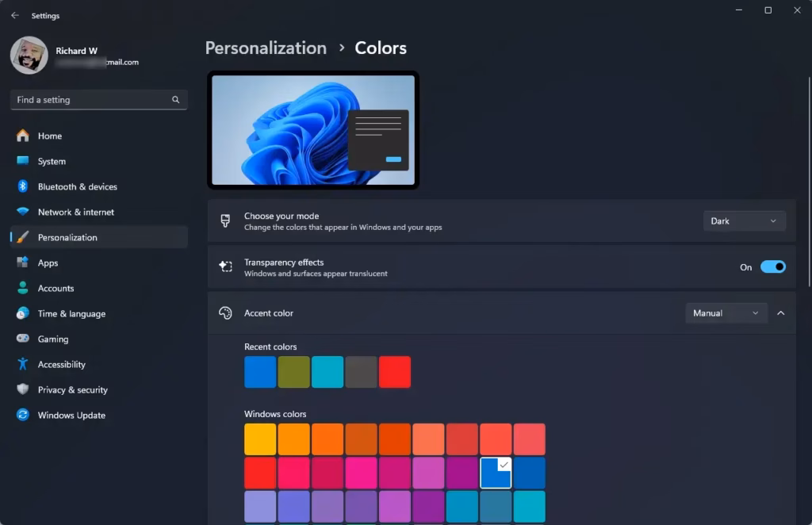This screenshot has height=525, width=812.
Task: Pick the red recent color
Action: (395, 372)
